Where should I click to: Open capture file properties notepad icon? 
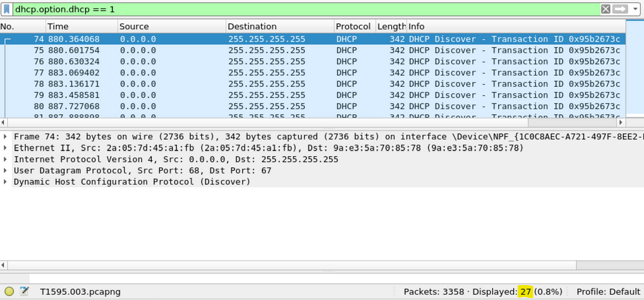click(24, 292)
